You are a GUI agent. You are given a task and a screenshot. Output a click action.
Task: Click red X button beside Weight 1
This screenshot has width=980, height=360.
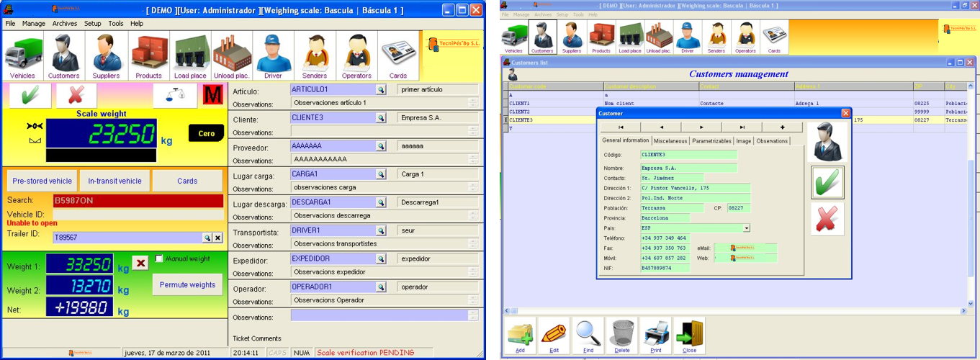(x=140, y=264)
